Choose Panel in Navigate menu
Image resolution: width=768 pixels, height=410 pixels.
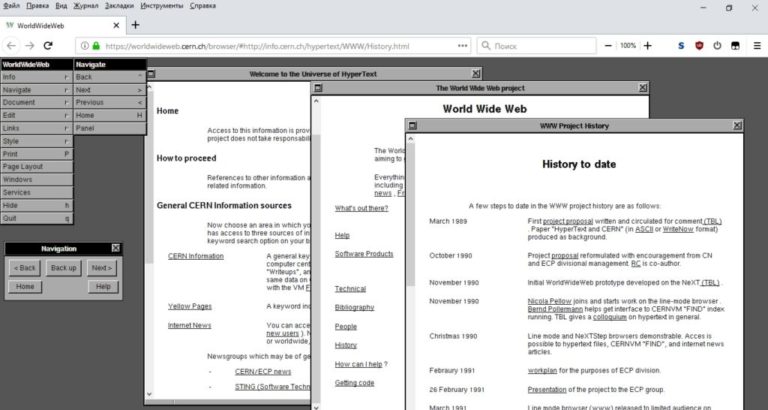tap(110, 128)
